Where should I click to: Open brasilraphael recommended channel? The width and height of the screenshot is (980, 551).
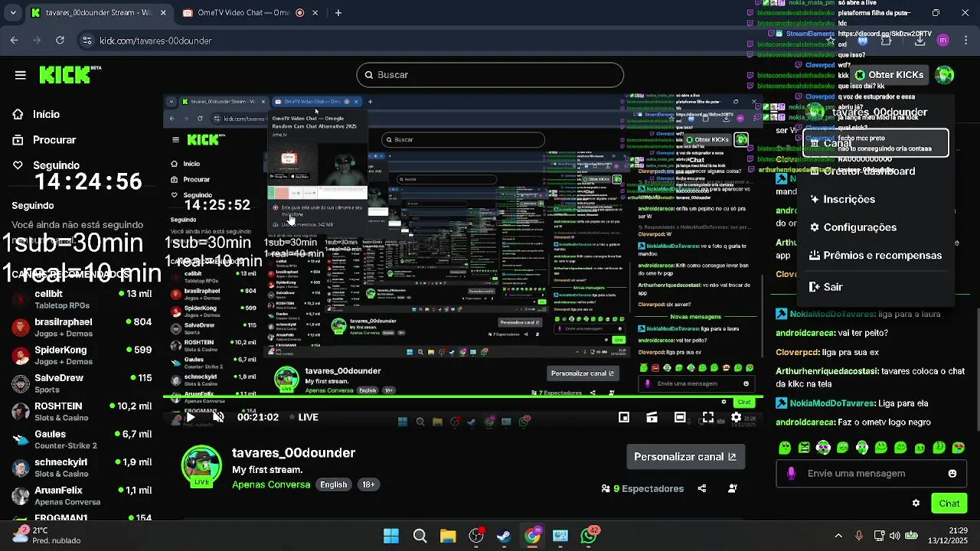82,328
